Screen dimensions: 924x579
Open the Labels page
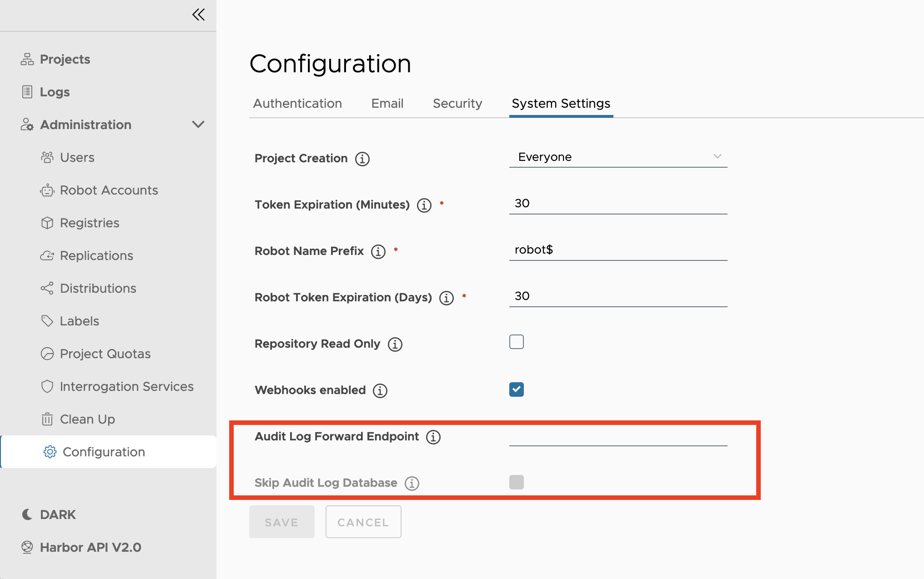pos(80,321)
